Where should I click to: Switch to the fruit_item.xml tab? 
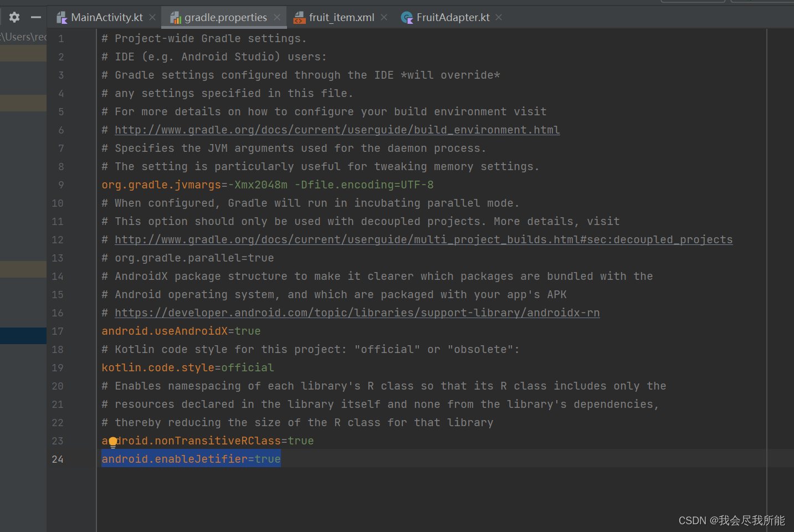[341, 17]
